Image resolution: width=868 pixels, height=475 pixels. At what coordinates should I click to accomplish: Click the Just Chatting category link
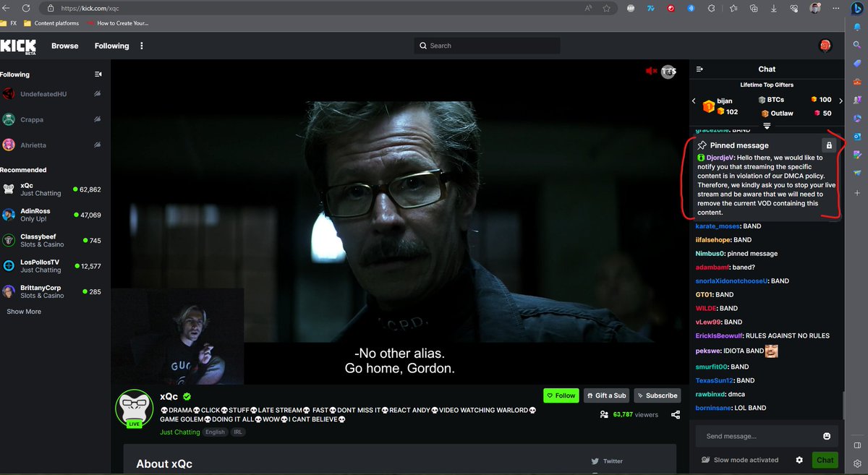(x=179, y=432)
